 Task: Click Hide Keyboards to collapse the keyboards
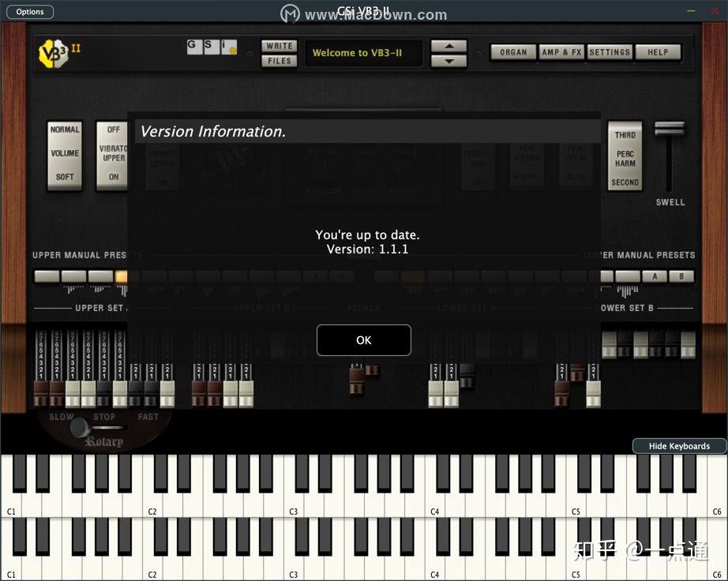[x=678, y=446]
